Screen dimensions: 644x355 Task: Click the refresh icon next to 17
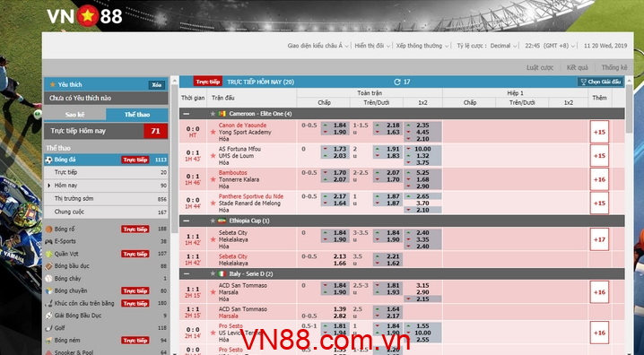[396, 82]
